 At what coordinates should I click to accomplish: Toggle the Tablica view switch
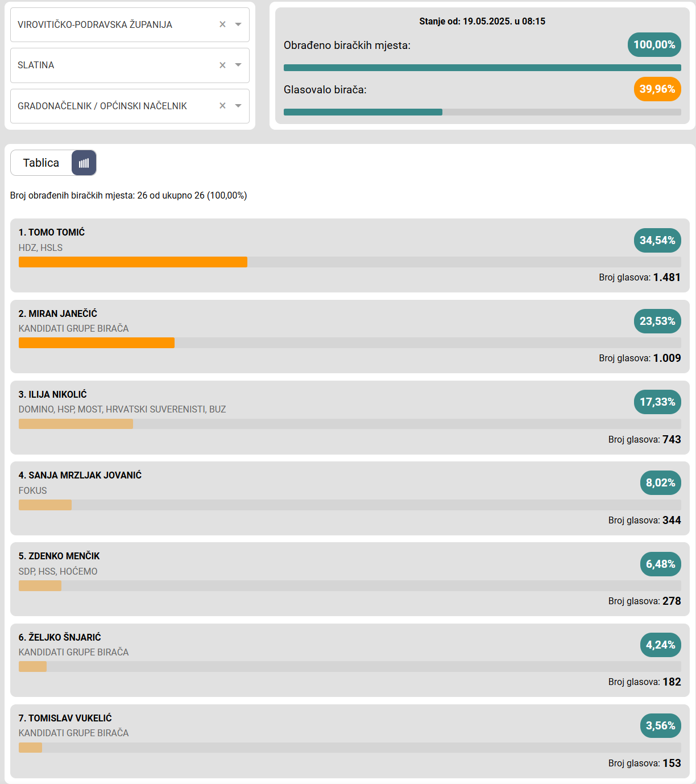[x=53, y=163]
